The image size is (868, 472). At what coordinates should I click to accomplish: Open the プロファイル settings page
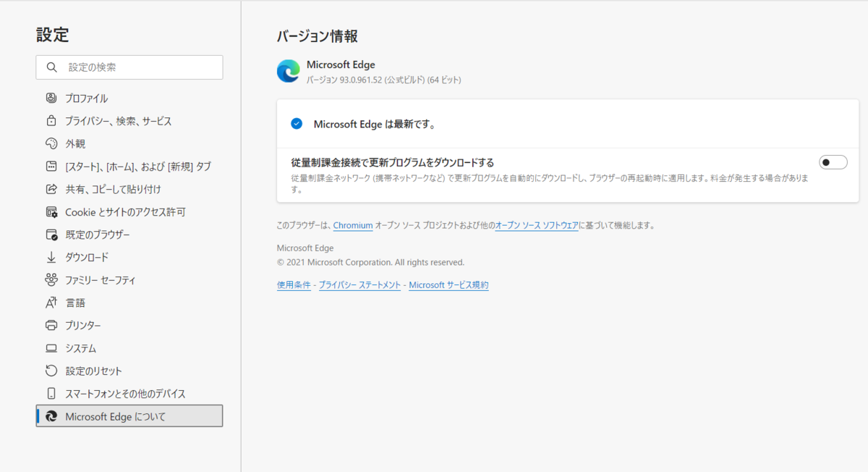coord(129,98)
